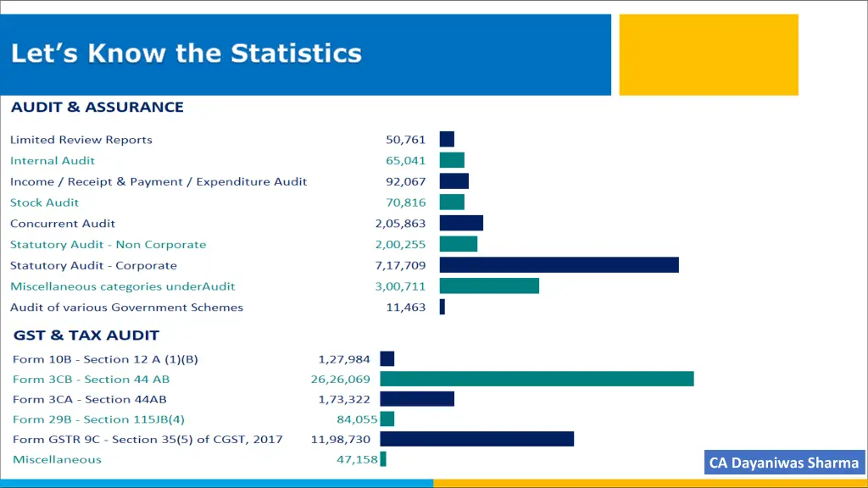Click the AUDIT & ASSURANCE heading
The width and height of the screenshot is (868, 488).
coord(97,108)
